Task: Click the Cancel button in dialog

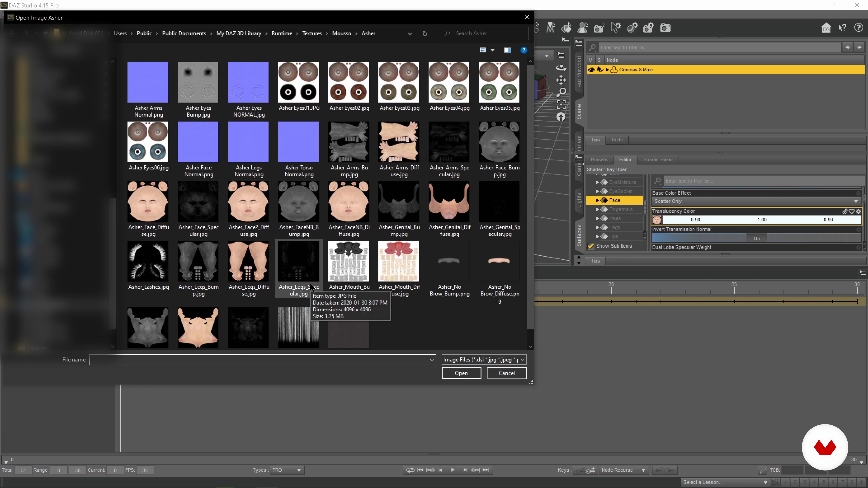Action: [506, 373]
